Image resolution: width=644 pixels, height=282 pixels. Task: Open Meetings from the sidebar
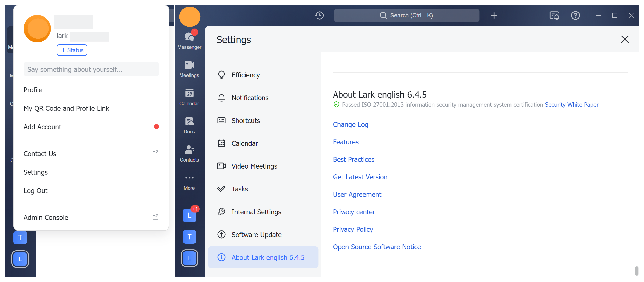tap(189, 69)
